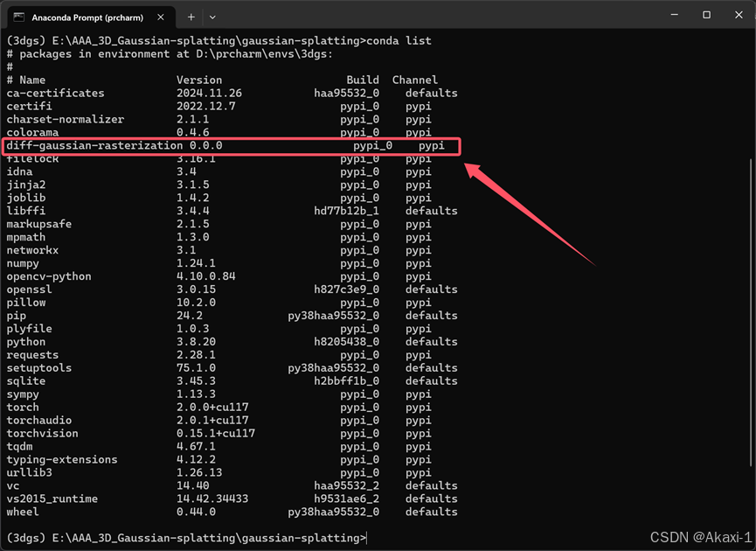The width and height of the screenshot is (756, 551).
Task: Click the 'opencv-python' package name
Action: [x=49, y=276]
